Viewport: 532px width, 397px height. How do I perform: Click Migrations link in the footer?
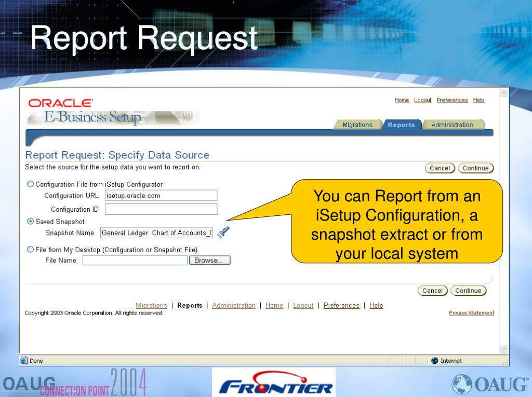pos(151,306)
